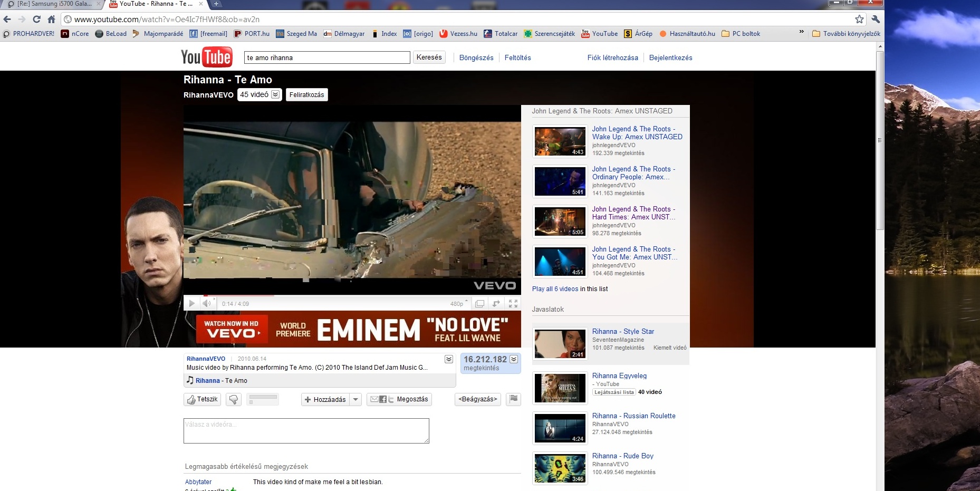Reload the current YouTube page
The height and width of the screenshot is (491, 980).
(36, 20)
